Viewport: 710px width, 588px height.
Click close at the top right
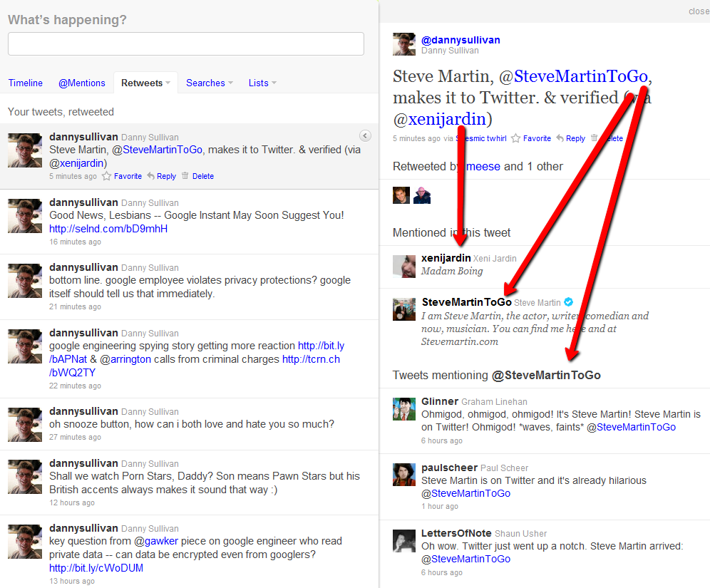(x=698, y=11)
